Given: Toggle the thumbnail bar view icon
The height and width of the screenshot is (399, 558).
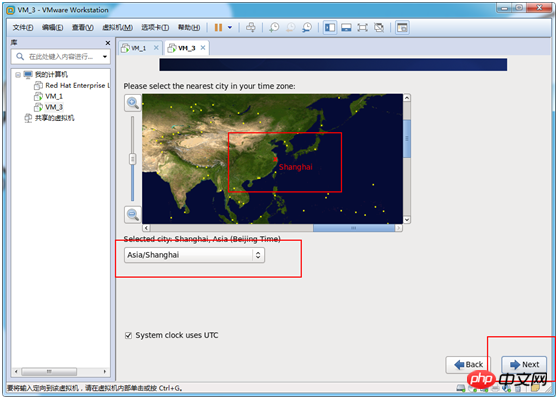Looking at the screenshot, I should point(346,27).
